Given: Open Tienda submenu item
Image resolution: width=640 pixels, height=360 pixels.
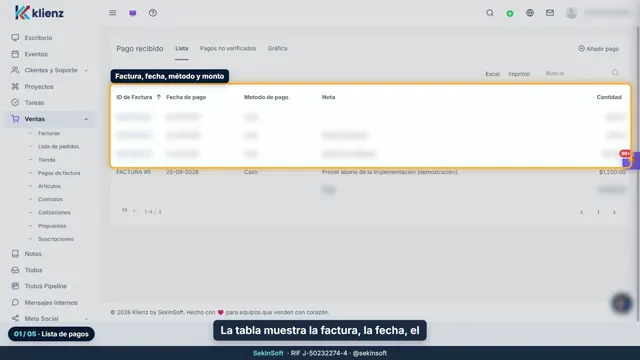Looking at the screenshot, I should pyautogui.click(x=47, y=160).
